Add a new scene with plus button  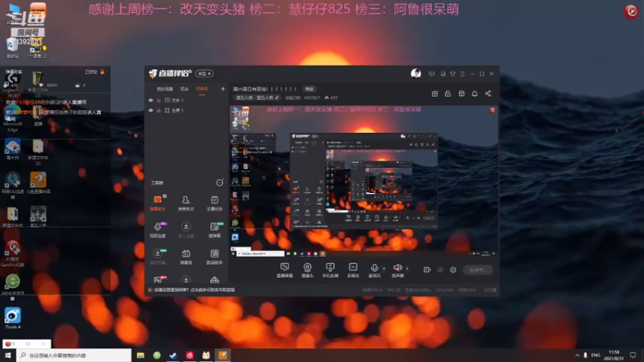(223, 88)
